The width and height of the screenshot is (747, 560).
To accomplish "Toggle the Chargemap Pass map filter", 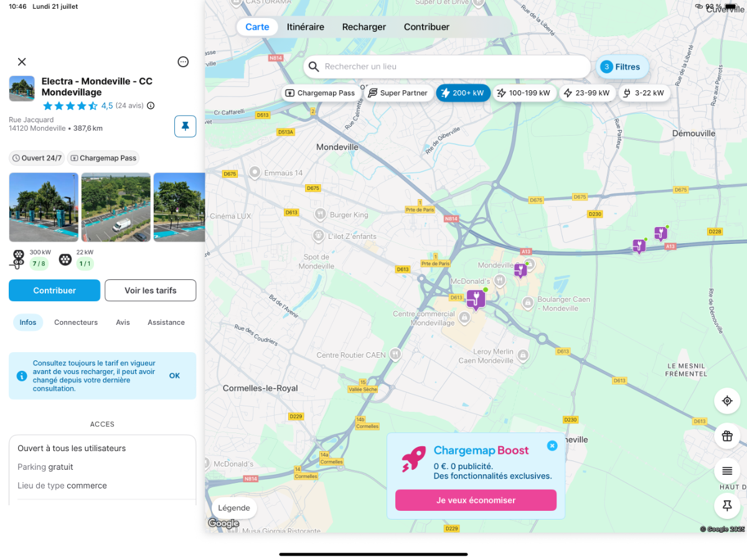I will [321, 93].
